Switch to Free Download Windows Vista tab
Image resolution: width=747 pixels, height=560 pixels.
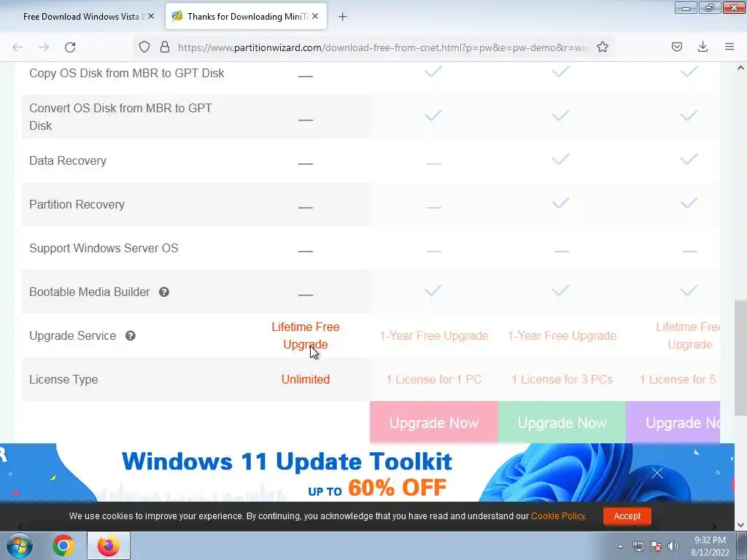82,17
